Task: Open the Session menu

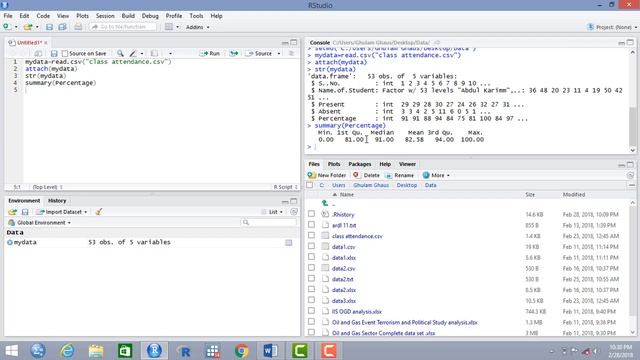Action: tap(105, 16)
